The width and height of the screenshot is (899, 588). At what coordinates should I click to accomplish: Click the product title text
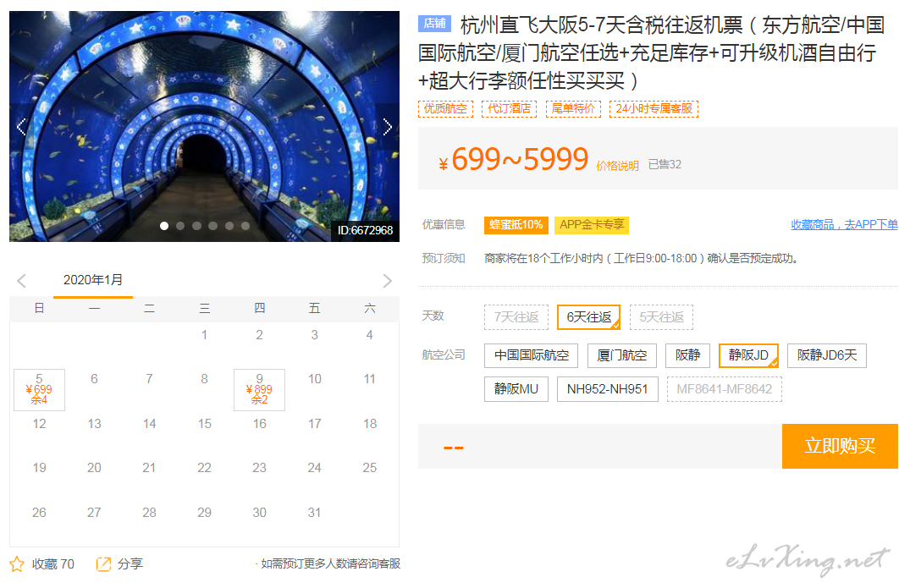tap(651, 52)
